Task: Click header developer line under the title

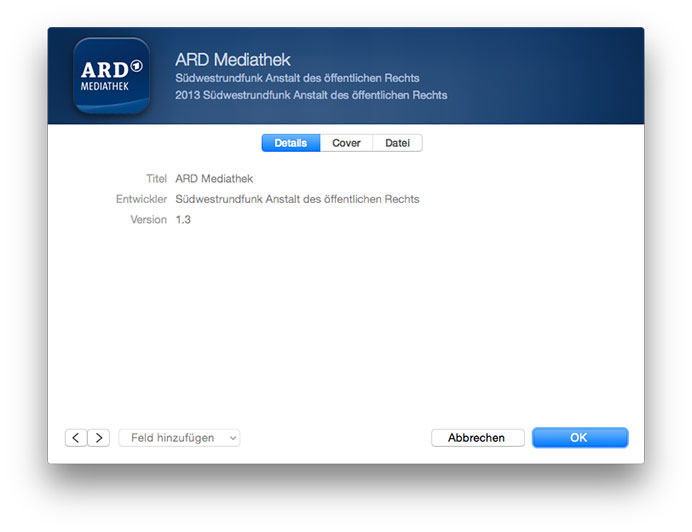Action: 297,78
